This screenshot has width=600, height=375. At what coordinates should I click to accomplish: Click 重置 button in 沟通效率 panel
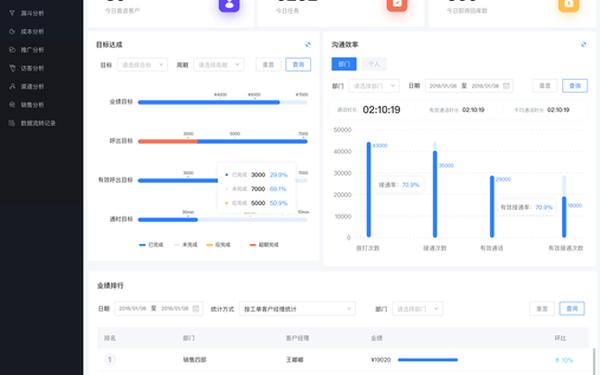pos(545,86)
